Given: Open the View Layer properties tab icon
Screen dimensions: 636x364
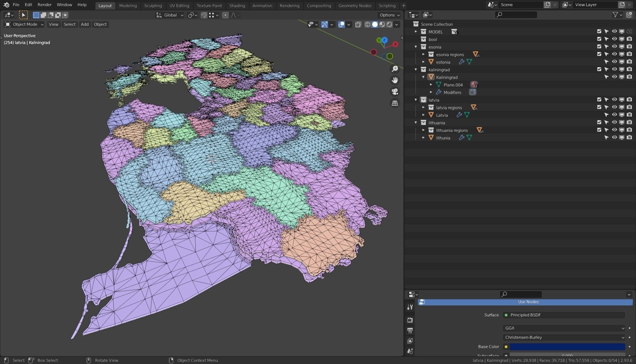Looking at the screenshot, I should [x=410, y=341].
